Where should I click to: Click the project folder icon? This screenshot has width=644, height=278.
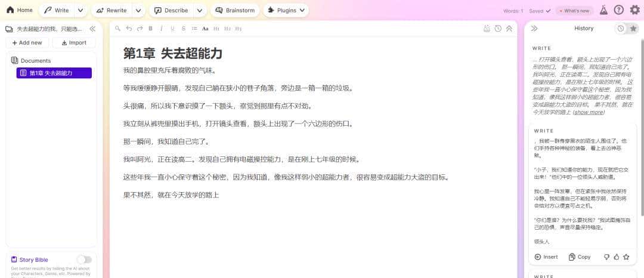(x=8, y=29)
